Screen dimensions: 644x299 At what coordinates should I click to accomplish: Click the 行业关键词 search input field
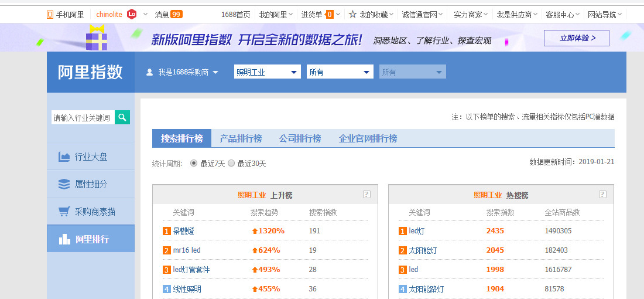pyautogui.click(x=83, y=117)
